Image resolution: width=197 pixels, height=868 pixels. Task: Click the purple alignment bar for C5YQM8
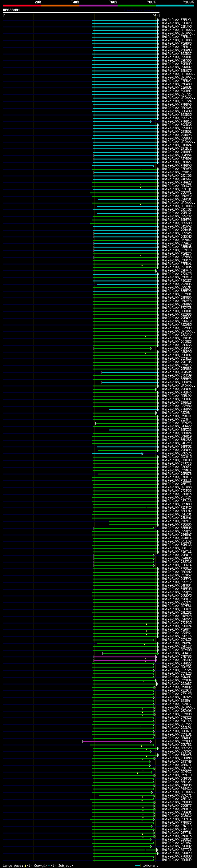(x=117, y=741)
